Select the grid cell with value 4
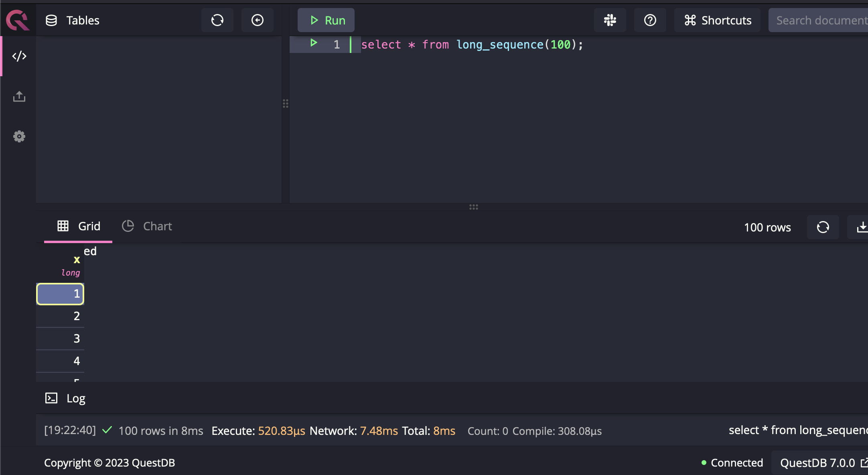The height and width of the screenshot is (475, 868). [60, 361]
